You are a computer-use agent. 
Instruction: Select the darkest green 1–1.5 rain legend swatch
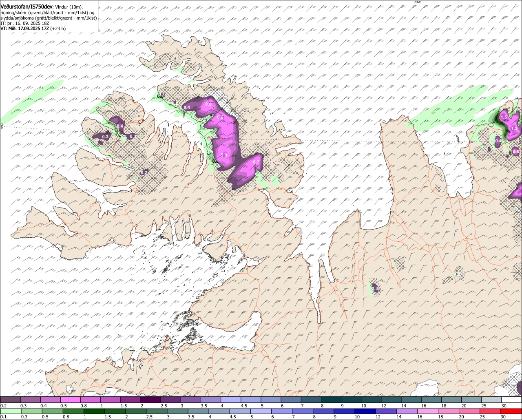pyautogui.click(x=95, y=411)
